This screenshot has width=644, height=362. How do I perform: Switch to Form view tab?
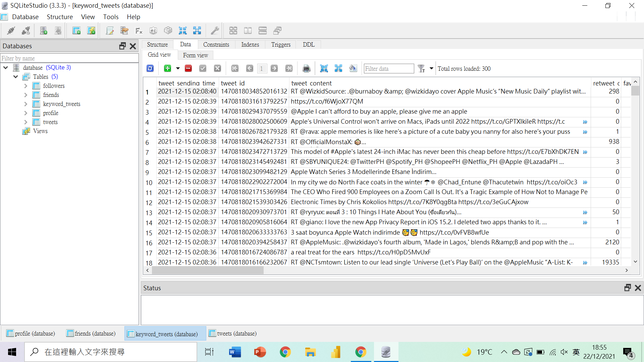click(195, 55)
